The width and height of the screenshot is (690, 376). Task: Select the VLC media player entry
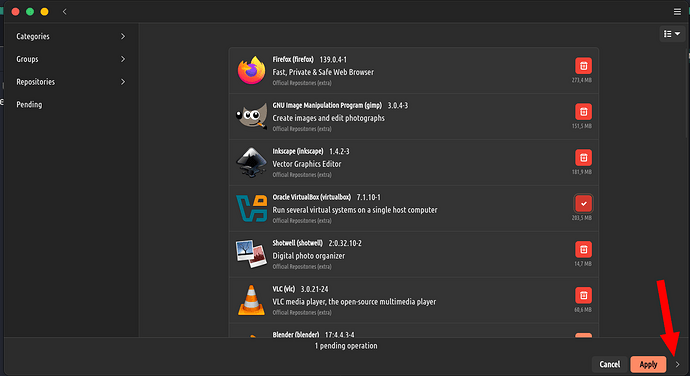click(414, 300)
